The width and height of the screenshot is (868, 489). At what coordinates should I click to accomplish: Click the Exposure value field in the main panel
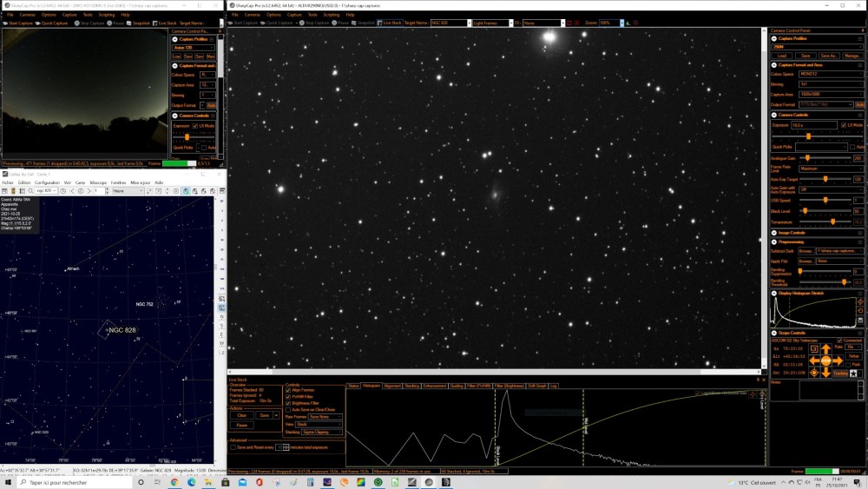tap(814, 125)
